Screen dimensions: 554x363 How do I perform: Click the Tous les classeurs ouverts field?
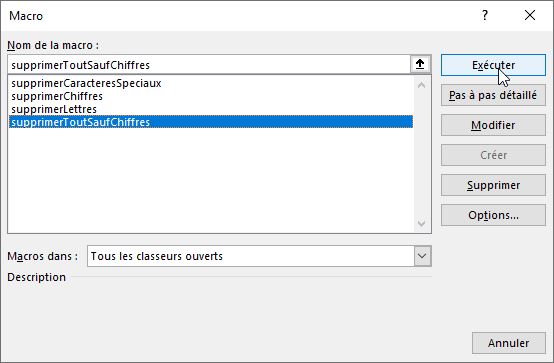pyautogui.click(x=251, y=256)
